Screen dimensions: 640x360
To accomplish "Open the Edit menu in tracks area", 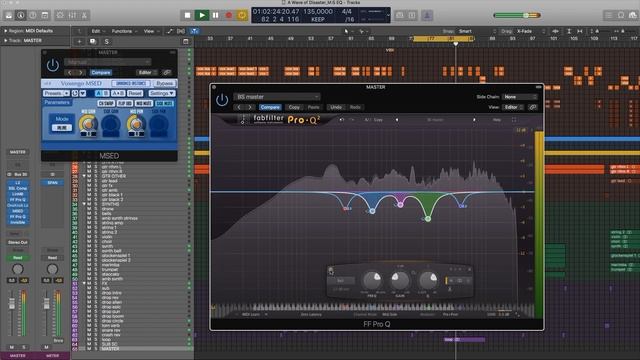I will coord(98,31).
